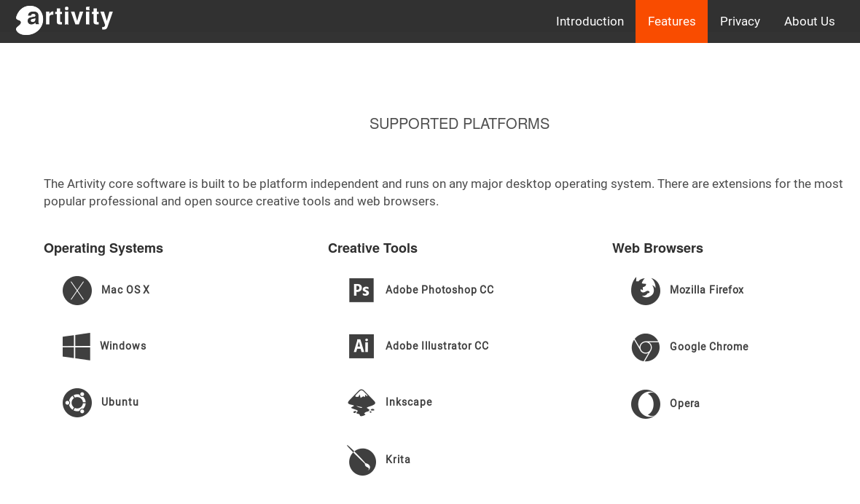
Task: Select the Features navigation tab
Action: (x=671, y=22)
